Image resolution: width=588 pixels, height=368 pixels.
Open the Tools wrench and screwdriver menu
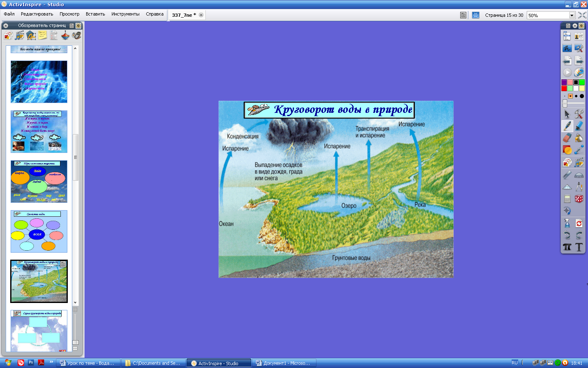click(x=579, y=114)
